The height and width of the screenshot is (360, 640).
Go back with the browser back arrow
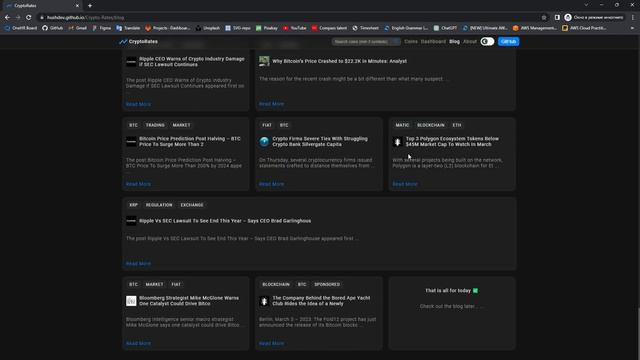[x=7, y=18]
